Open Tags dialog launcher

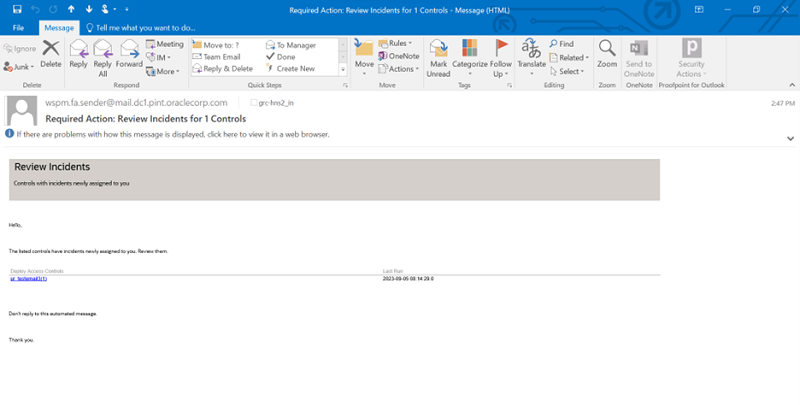509,85
